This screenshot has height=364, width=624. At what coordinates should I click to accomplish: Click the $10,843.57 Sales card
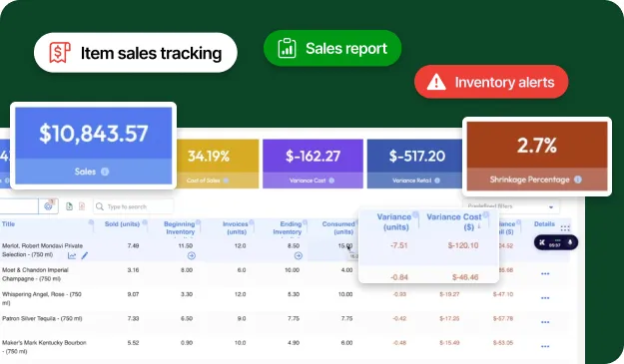pyautogui.click(x=94, y=146)
